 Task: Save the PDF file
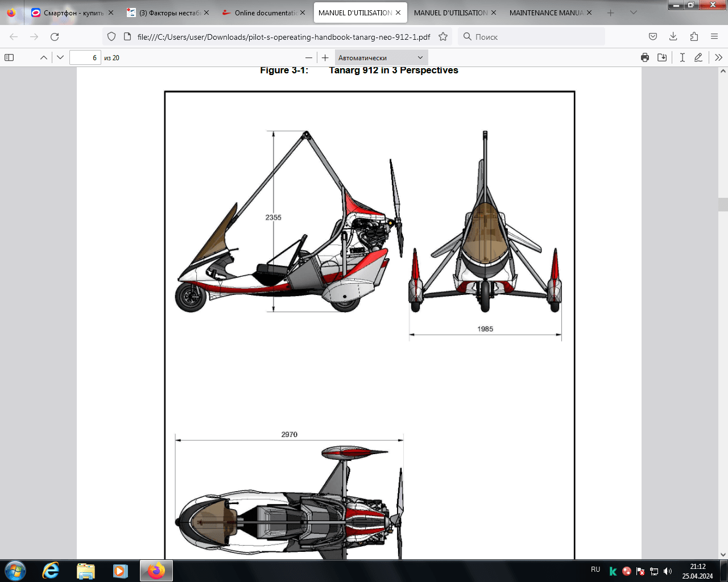[x=662, y=57]
